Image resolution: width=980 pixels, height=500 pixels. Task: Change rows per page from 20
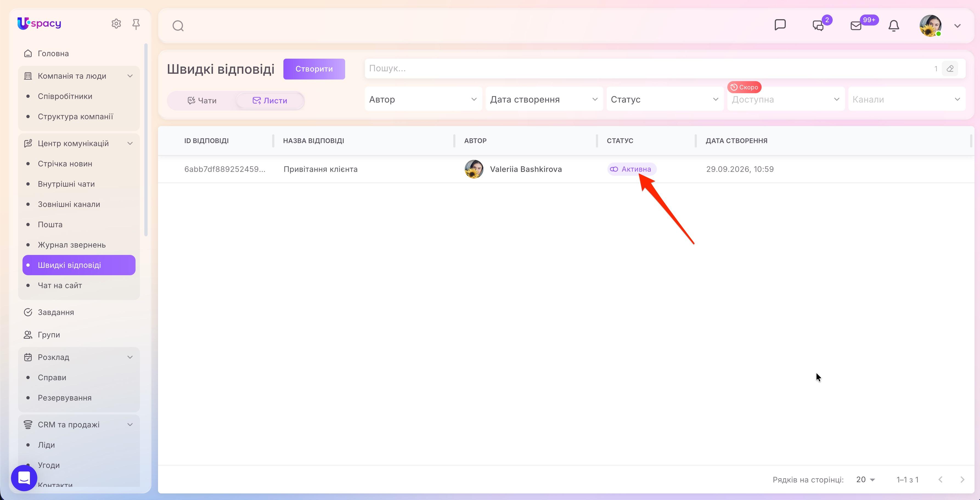click(866, 480)
